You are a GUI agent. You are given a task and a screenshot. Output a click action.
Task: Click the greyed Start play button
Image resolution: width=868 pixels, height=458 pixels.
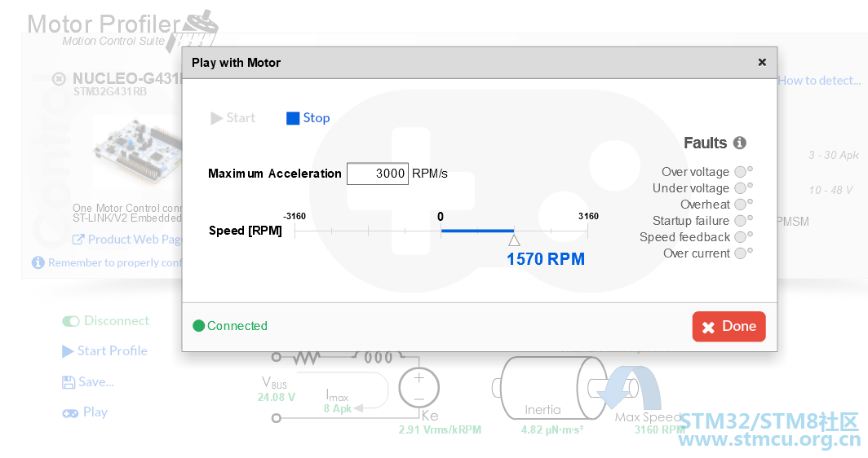click(233, 118)
